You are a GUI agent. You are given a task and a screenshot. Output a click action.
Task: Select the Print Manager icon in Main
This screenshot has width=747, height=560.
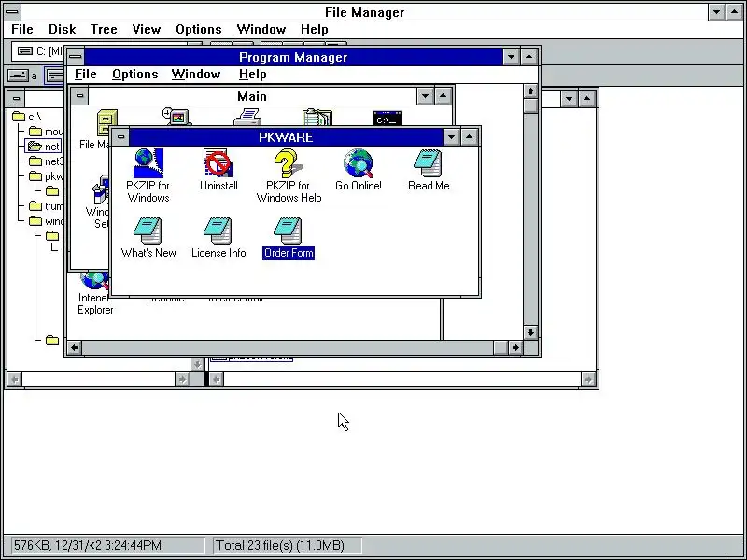pos(247,117)
